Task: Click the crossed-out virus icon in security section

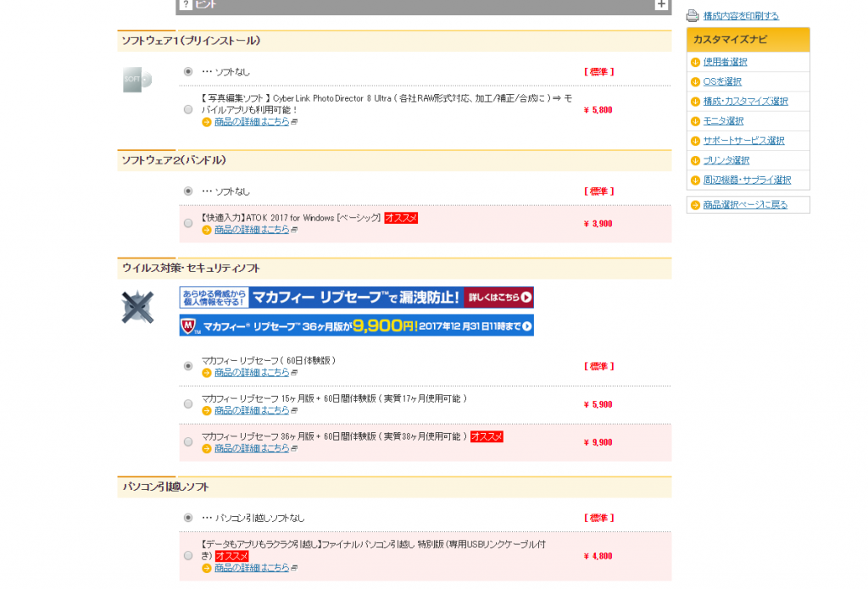Action: pyautogui.click(x=137, y=306)
